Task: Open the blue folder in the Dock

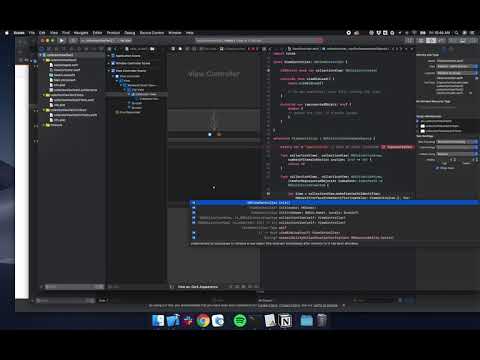Action: pos(306,321)
